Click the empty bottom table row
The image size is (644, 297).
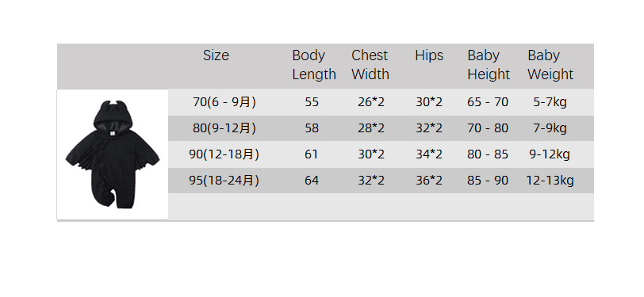[x=381, y=207]
